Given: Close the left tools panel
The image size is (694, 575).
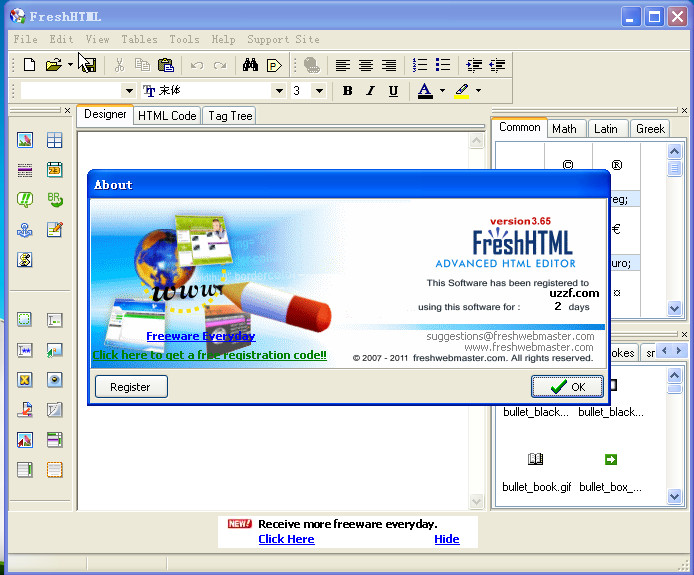Looking at the screenshot, I should pyautogui.click(x=67, y=110).
